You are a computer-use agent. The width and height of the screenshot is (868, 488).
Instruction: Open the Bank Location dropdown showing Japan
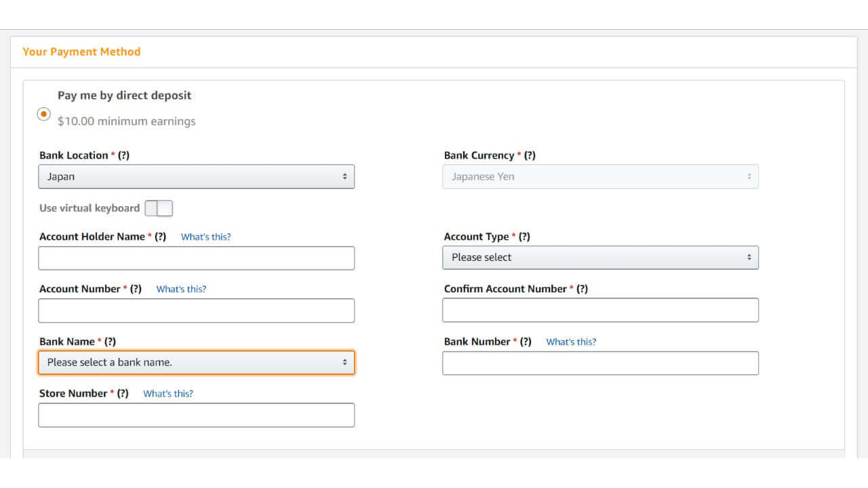coord(196,177)
